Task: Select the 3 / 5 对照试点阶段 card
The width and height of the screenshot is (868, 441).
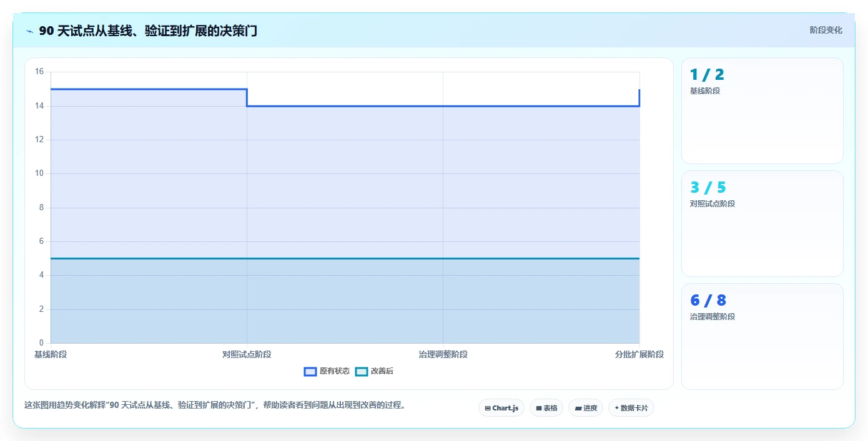Action: pyautogui.click(x=762, y=223)
